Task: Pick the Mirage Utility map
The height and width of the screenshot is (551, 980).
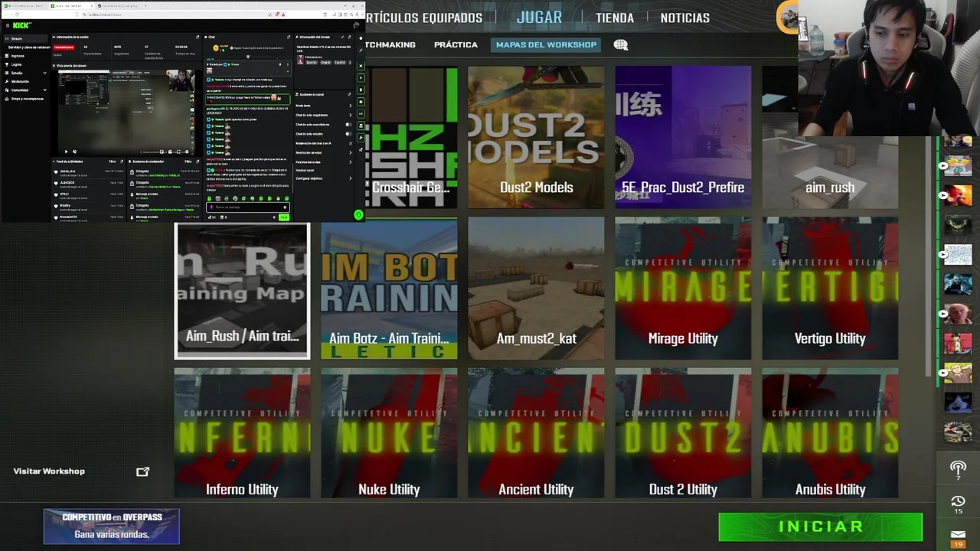Action: (x=683, y=289)
